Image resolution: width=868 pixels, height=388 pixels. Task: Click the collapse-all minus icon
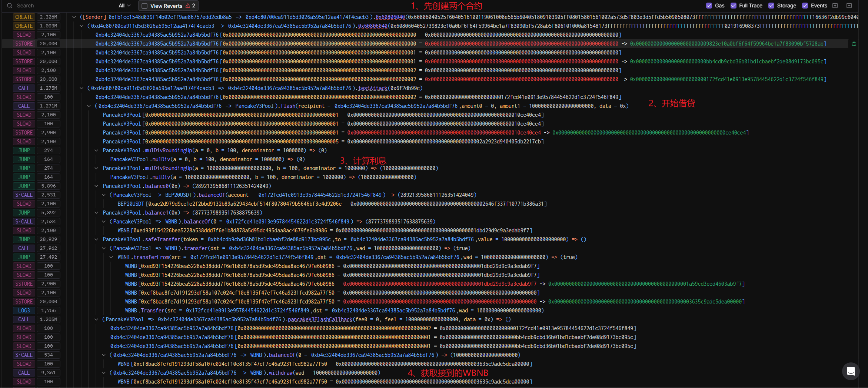[849, 6]
